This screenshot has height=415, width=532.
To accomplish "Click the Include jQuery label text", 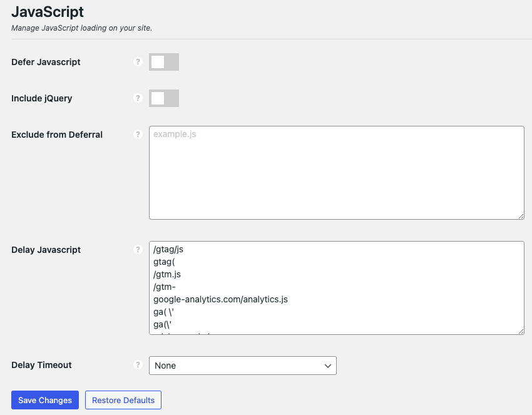I will click(x=41, y=98).
